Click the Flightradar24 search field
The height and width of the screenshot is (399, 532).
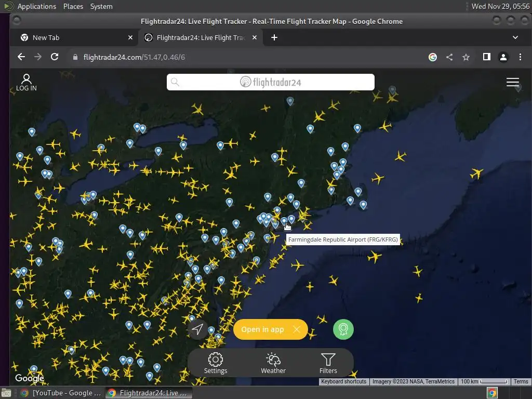coord(270,82)
